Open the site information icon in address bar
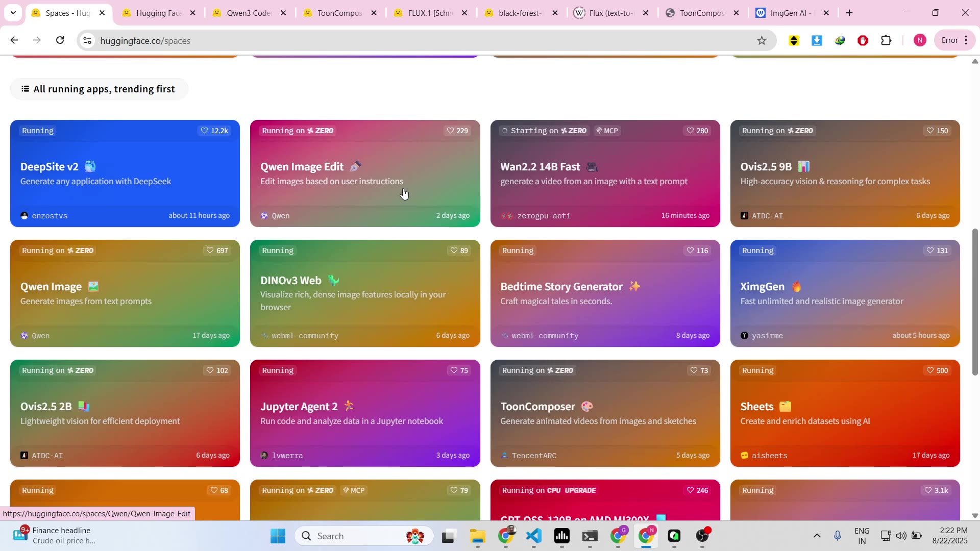This screenshot has width=980, height=551. point(87,40)
